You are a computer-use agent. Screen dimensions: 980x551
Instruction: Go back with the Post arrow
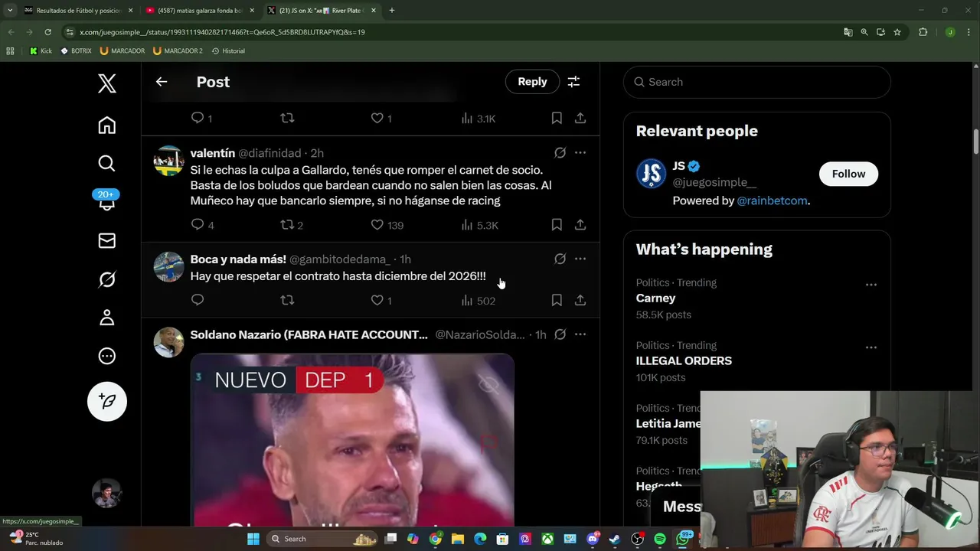tap(162, 82)
